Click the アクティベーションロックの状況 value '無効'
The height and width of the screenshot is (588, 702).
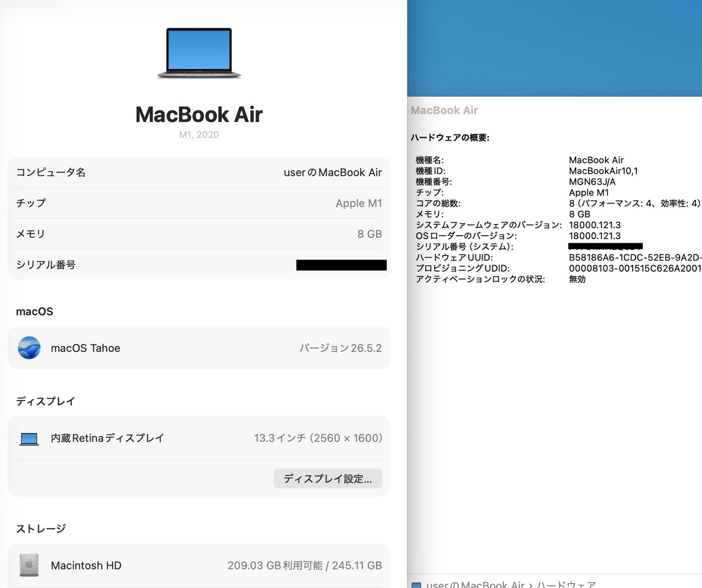coord(577,279)
